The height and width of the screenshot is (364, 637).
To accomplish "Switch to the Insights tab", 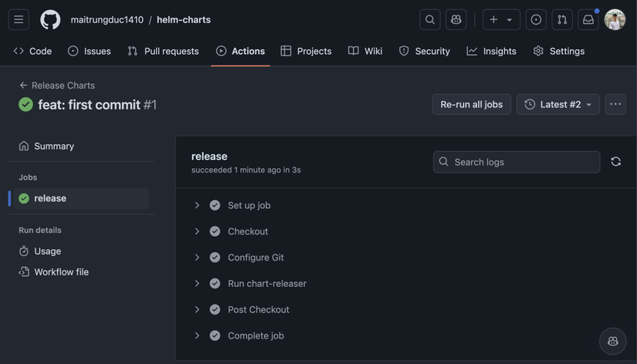I will (491, 51).
